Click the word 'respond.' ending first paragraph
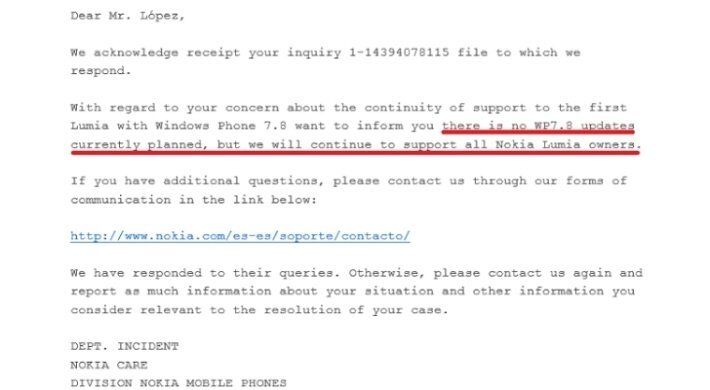Image resolution: width=710 pixels, height=390 pixels. pyautogui.click(x=101, y=71)
